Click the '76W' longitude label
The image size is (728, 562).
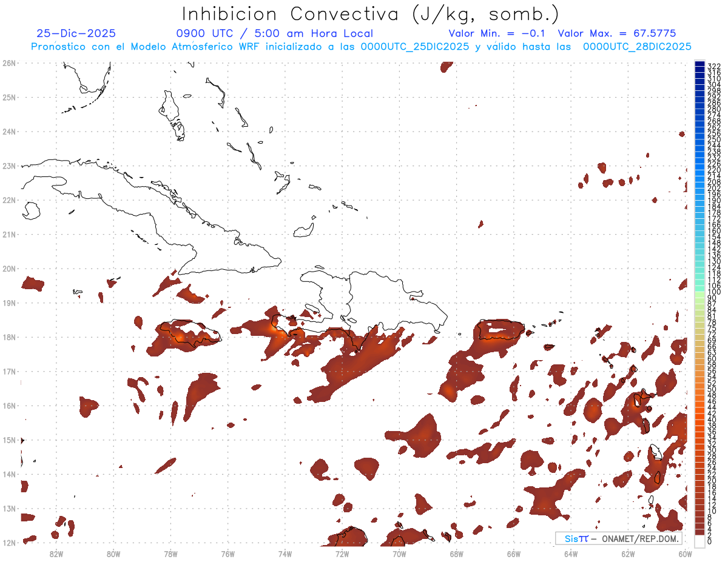(227, 554)
